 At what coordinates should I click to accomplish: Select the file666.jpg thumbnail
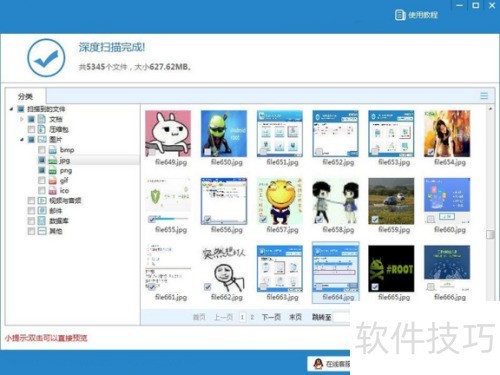pos(447,268)
